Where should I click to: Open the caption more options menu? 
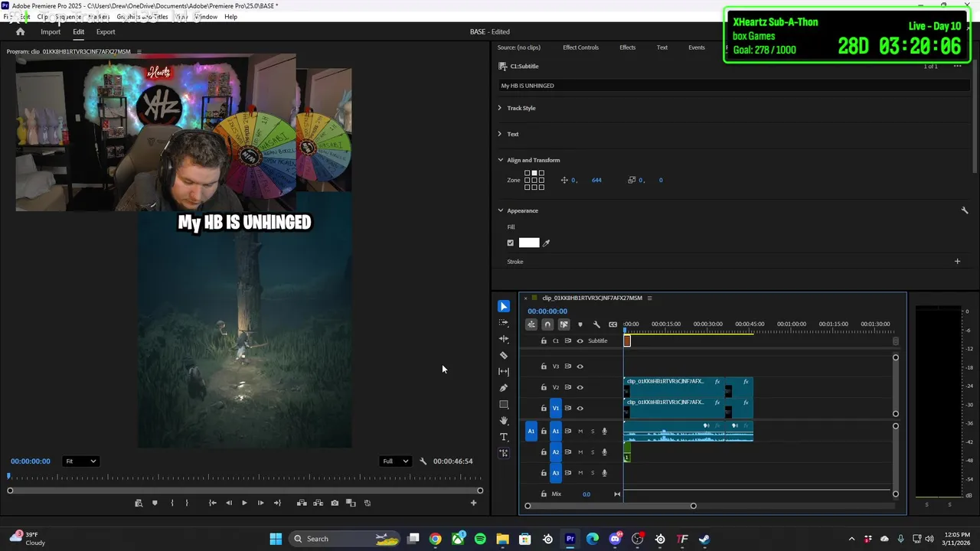957,67
